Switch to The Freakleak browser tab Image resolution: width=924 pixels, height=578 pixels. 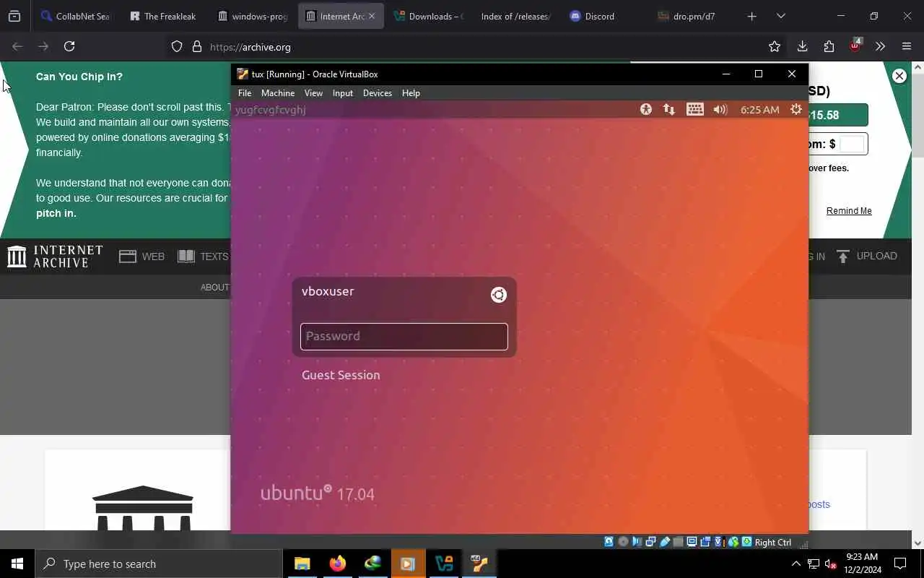[164, 16]
